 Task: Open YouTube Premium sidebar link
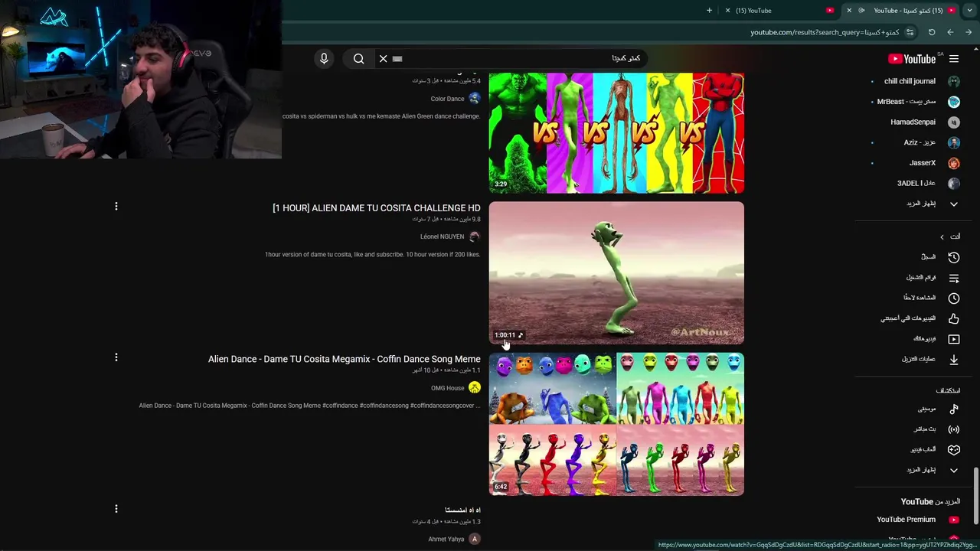(906, 520)
